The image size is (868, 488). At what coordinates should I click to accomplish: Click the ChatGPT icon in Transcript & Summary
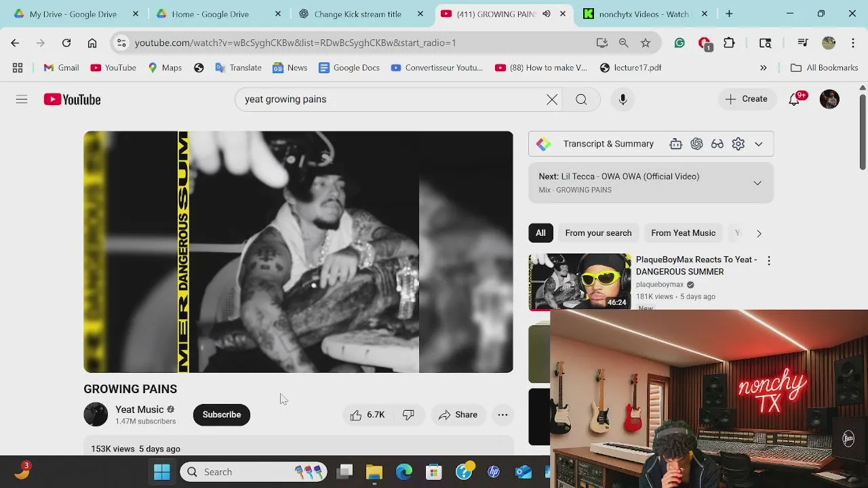[696, 144]
